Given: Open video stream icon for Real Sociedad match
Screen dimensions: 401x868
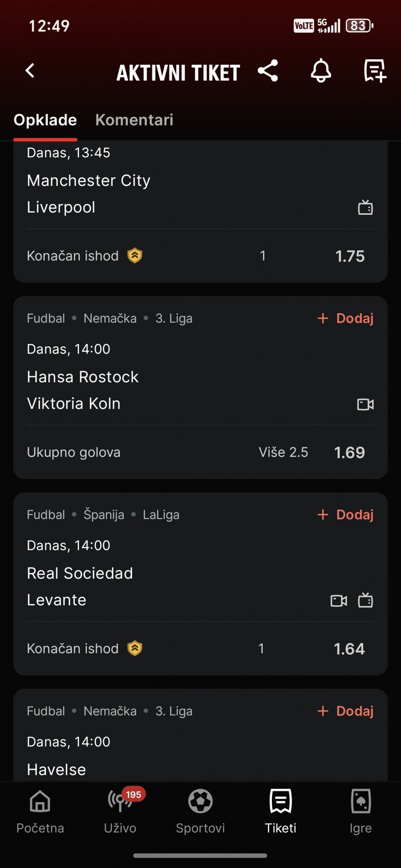Looking at the screenshot, I should [339, 601].
